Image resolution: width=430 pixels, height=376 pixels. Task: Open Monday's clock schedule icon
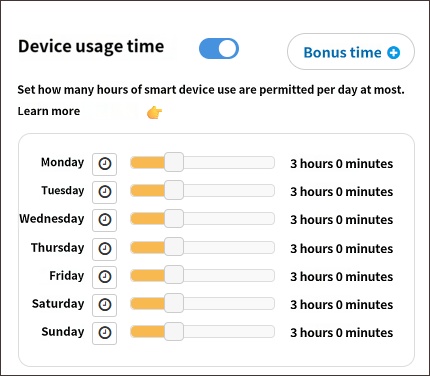click(x=104, y=164)
